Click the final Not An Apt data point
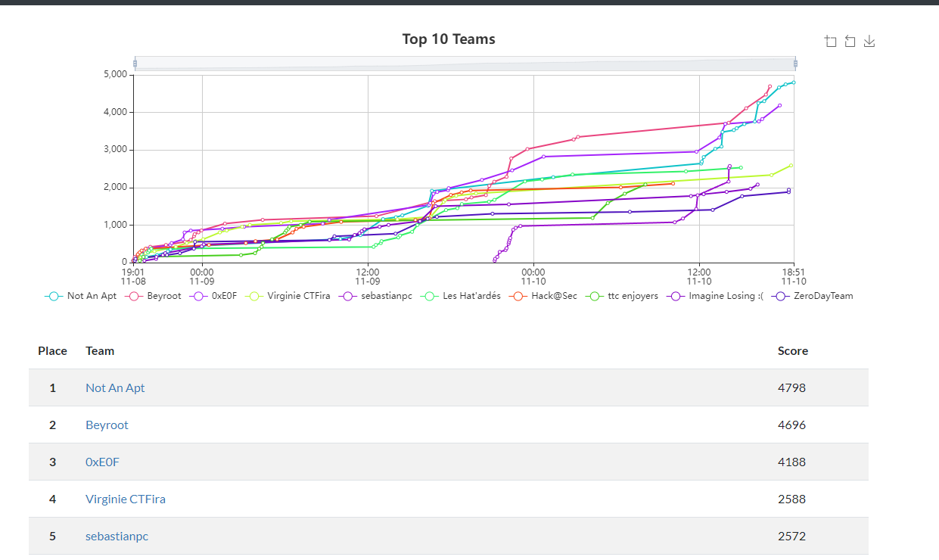Viewport: 939px width, 560px height. [794, 82]
